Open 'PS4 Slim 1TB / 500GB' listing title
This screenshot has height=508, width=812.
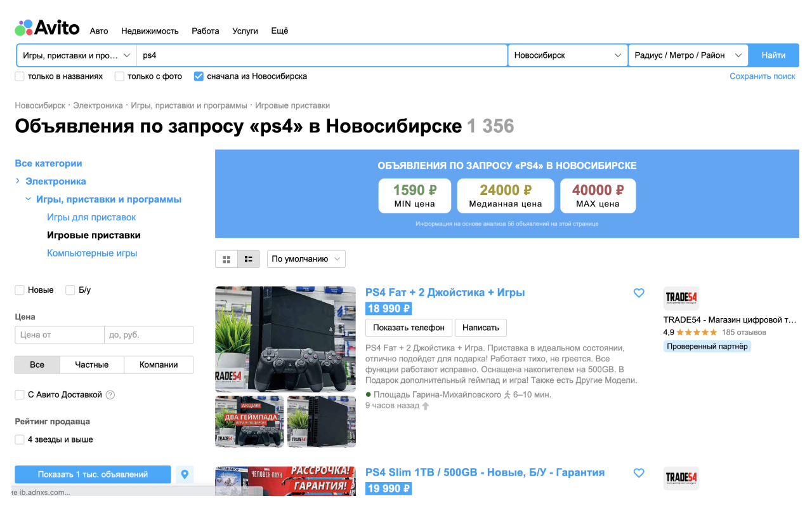tap(485, 472)
